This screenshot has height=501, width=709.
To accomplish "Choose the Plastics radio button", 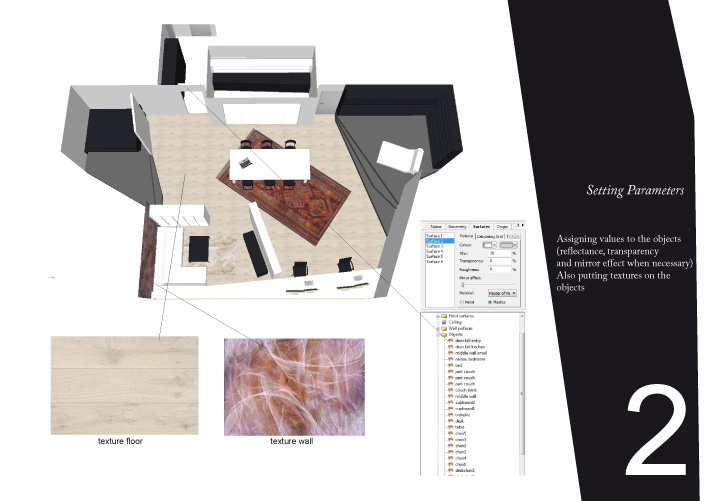I will [490, 302].
